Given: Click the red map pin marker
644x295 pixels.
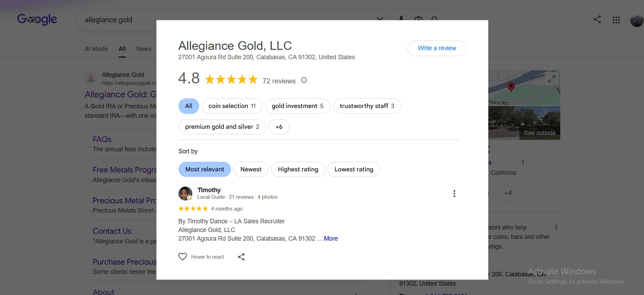Looking at the screenshot, I should pos(511,86).
